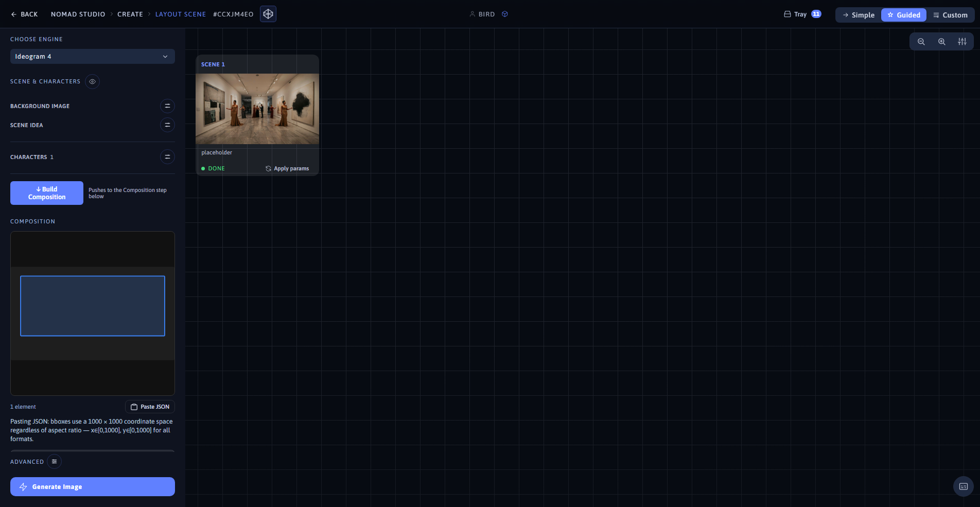The height and width of the screenshot is (507, 980).
Task: Click the cube logo icon beside #CCXJM4EO
Action: point(268,14)
